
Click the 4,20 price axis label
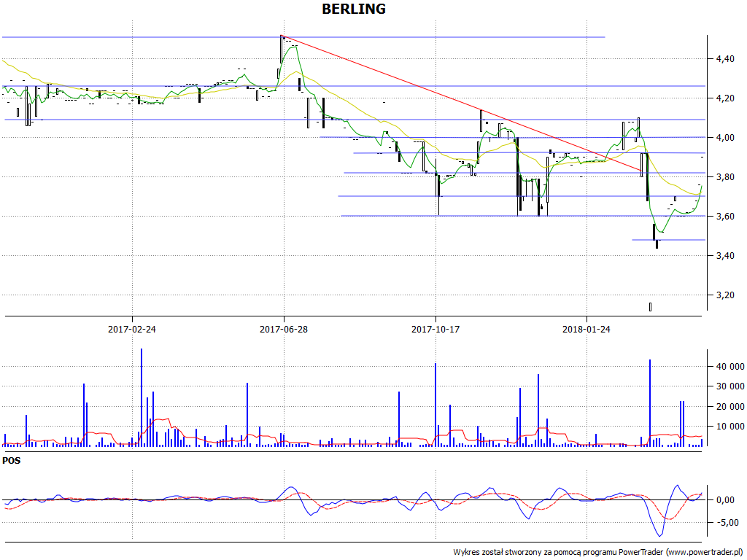pos(725,98)
